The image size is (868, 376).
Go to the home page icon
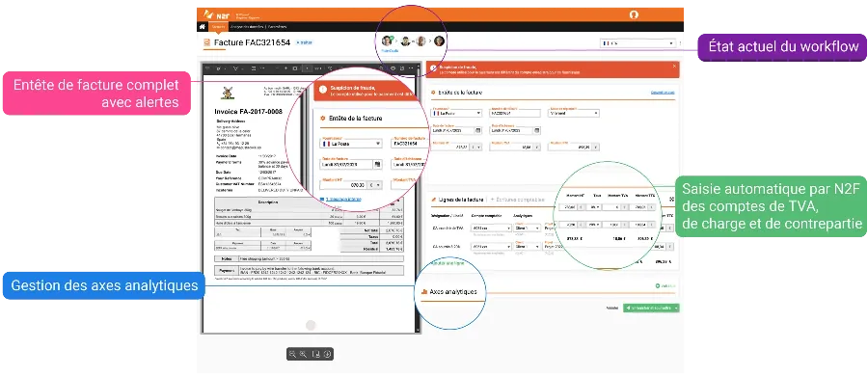point(203,27)
